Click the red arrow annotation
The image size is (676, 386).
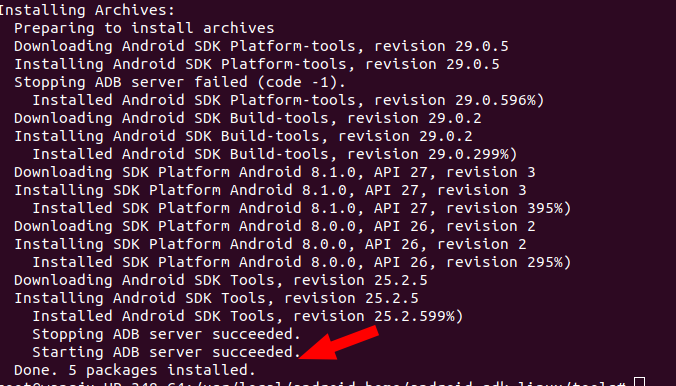[x=338, y=343]
